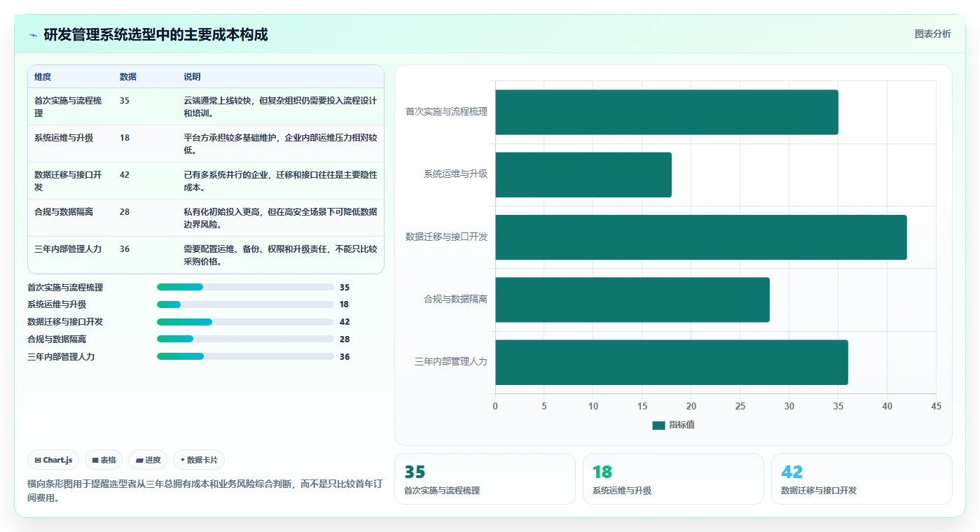Image resolution: width=980 pixels, height=532 pixels.
Task: Open the data card showing 35
Action: 485,479
